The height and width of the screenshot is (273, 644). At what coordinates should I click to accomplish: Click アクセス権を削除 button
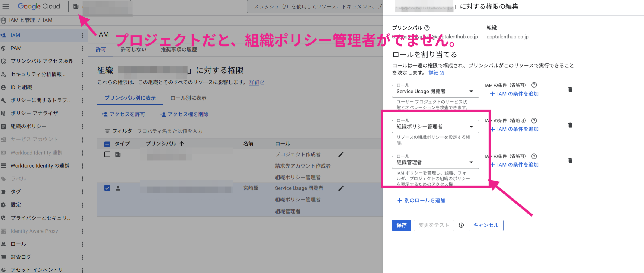(x=184, y=114)
